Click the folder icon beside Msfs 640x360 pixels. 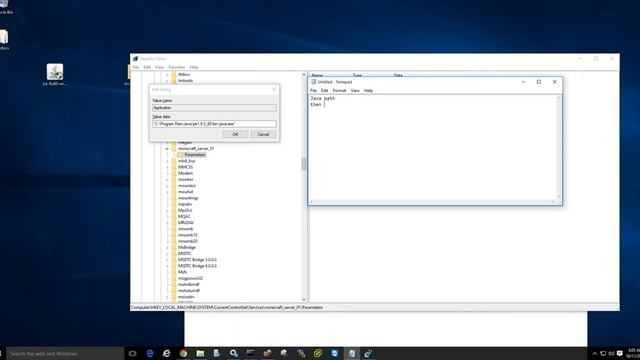pyautogui.click(x=174, y=272)
